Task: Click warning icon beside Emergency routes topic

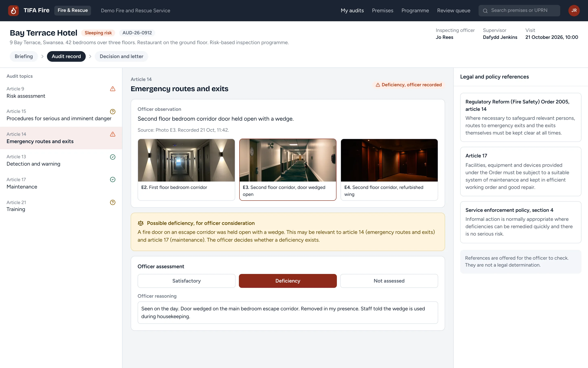Action: pyautogui.click(x=113, y=134)
